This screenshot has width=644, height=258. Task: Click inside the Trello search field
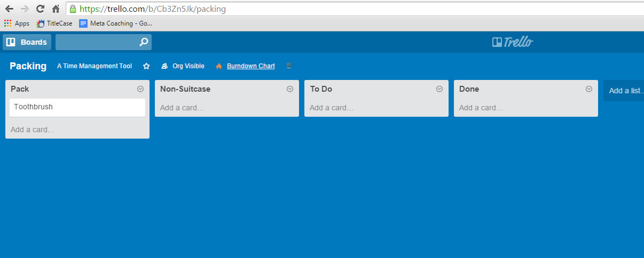[x=96, y=42]
